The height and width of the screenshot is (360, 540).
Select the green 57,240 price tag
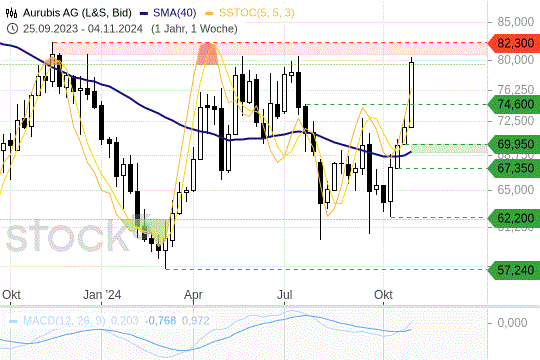pyautogui.click(x=514, y=270)
